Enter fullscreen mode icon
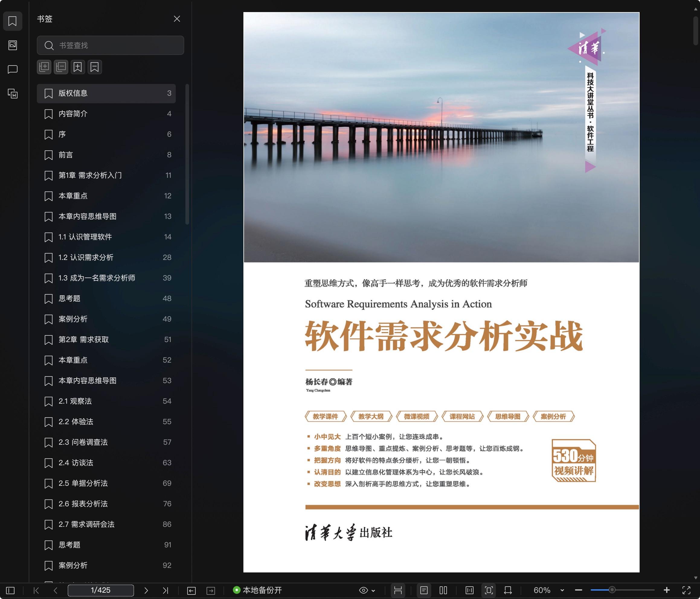 (x=686, y=590)
